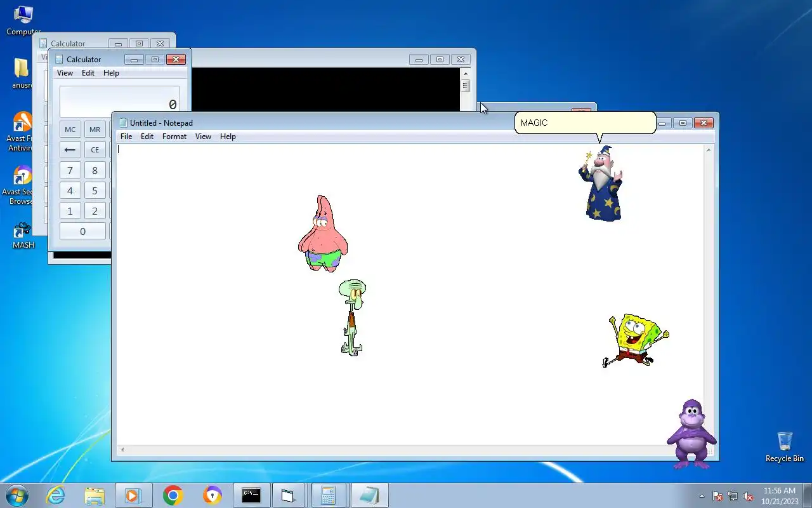The image size is (812, 508).
Task: Click the taskbar button beside Command Prompt
Action: click(290, 495)
